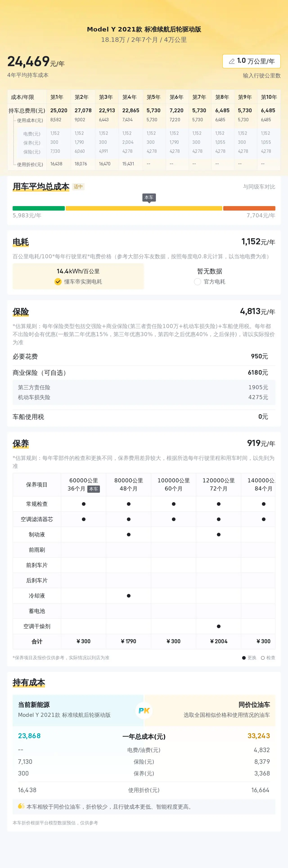The image size is (288, 868).
Task: Click 25,020 first year total cost
Action: pyautogui.click(x=58, y=110)
